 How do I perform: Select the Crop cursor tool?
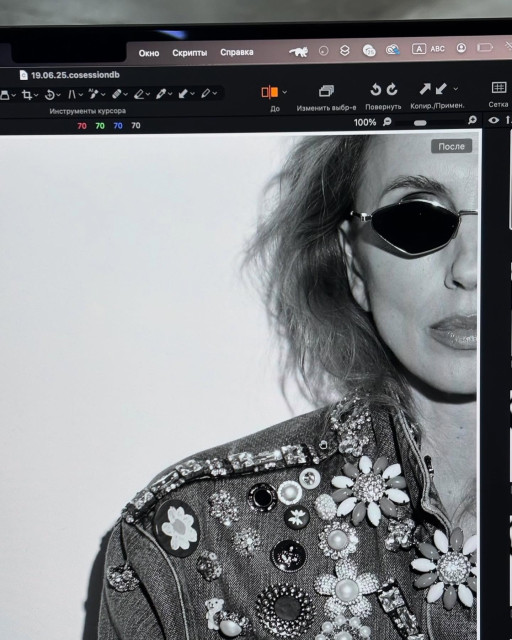click(x=27, y=95)
